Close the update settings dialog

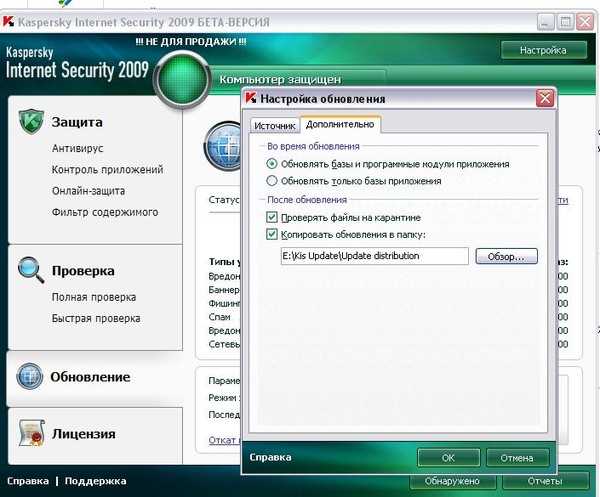click(545, 98)
